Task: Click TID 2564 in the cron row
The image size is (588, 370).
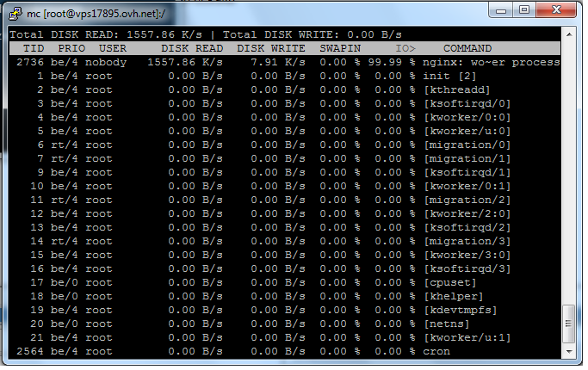Action: [x=30, y=352]
